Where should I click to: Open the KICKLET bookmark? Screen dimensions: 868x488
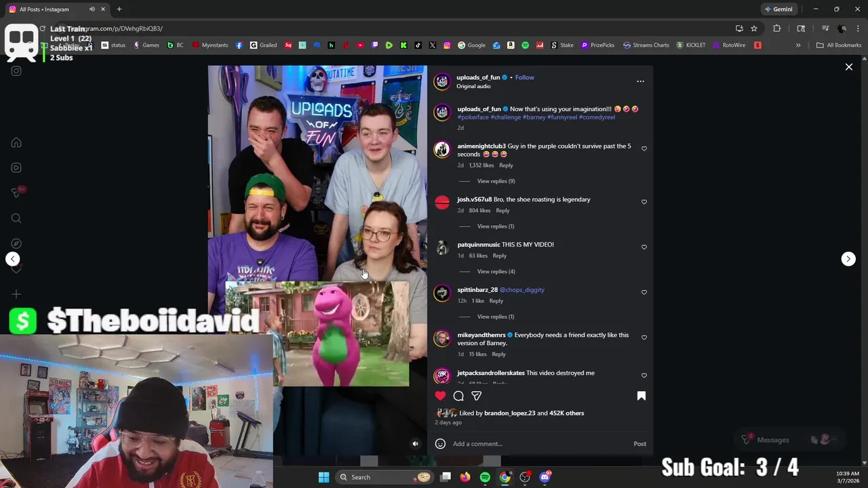tap(691, 45)
